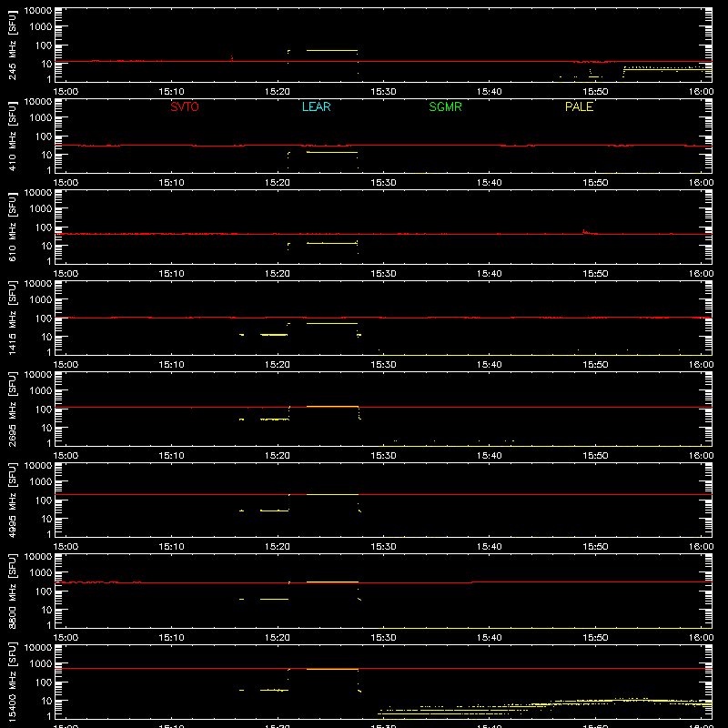Select the 1415 MHz [SFU] axis title

[12, 318]
